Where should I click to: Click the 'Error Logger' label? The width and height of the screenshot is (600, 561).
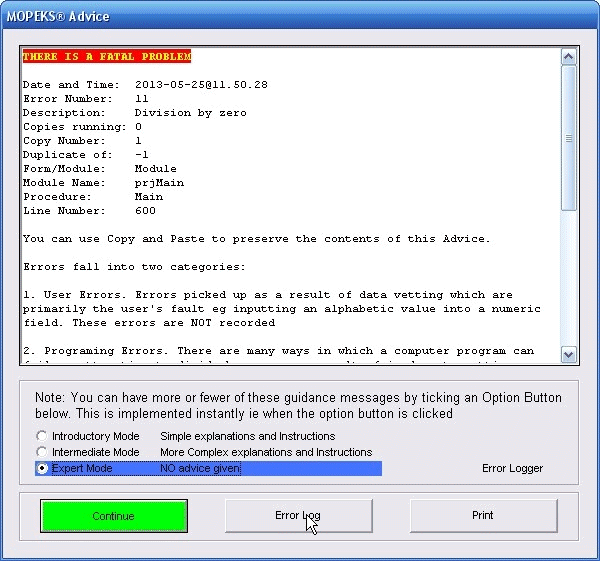(x=512, y=468)
